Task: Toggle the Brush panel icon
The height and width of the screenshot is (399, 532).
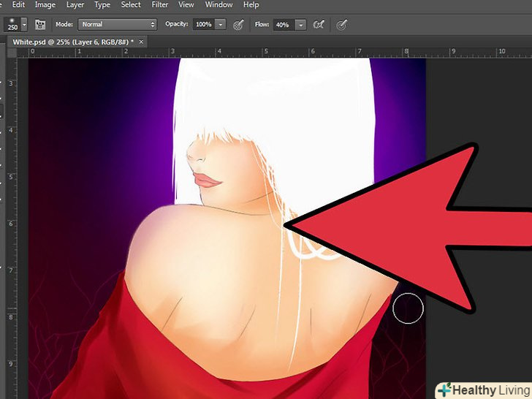Action: 40,25
